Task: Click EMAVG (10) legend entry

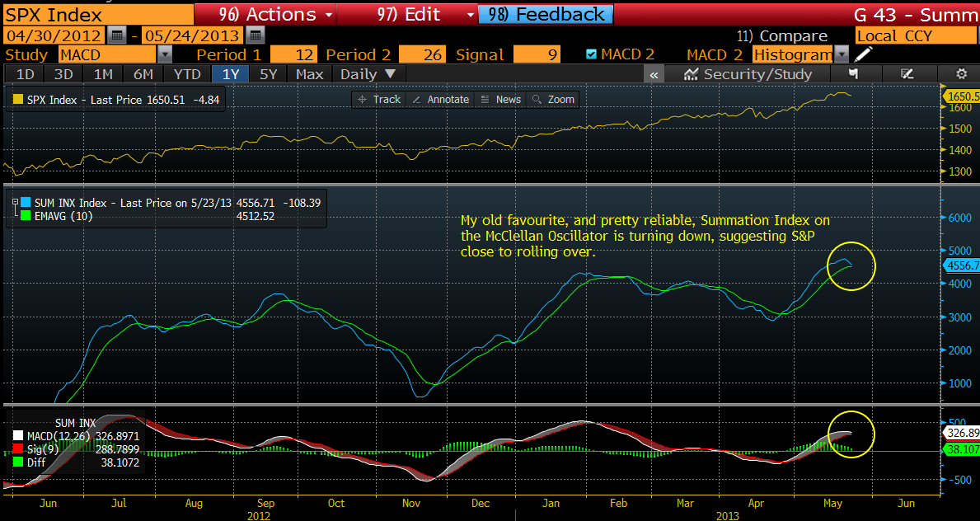Action: [63, 217]
